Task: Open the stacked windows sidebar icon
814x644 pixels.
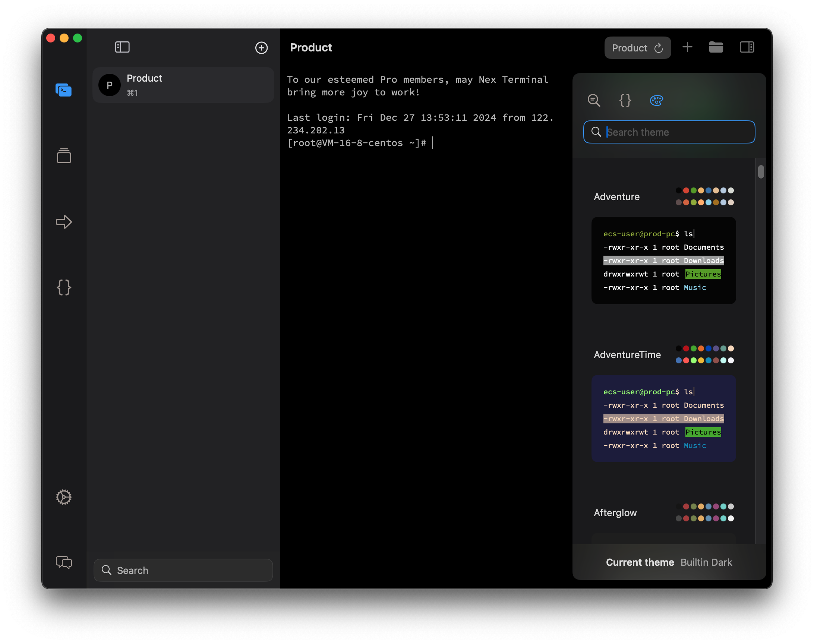Action: tap(64, 156)
